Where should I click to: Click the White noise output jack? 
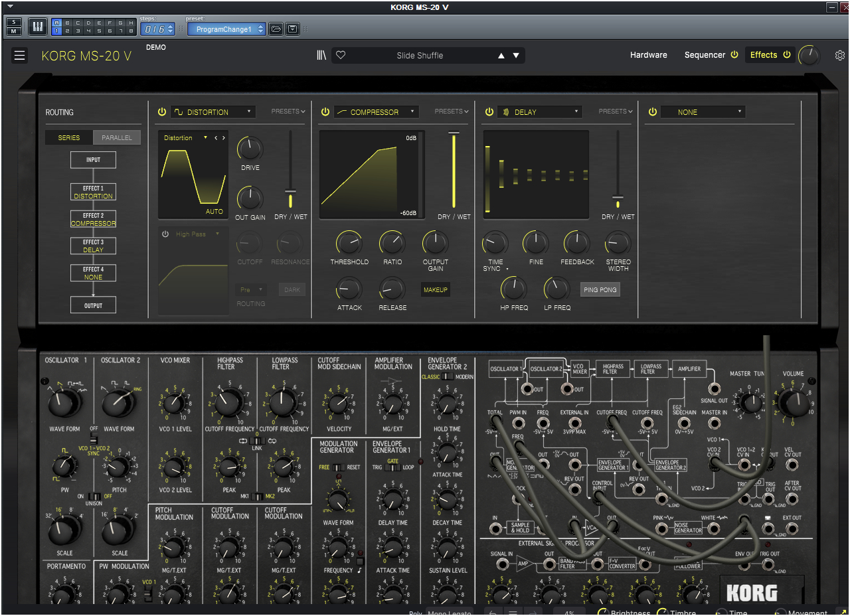(x=714, y=529)
